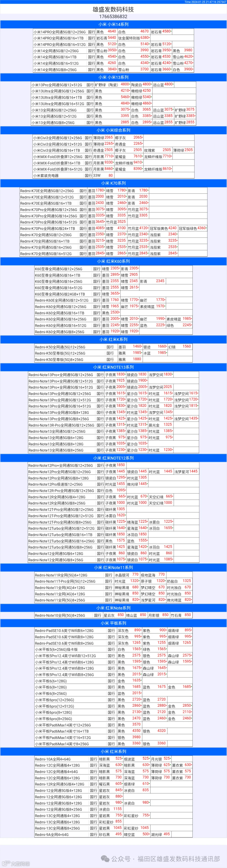Click the 小米 红米系列 section header
The image size is (227, 868).
[x=113, y=751]
